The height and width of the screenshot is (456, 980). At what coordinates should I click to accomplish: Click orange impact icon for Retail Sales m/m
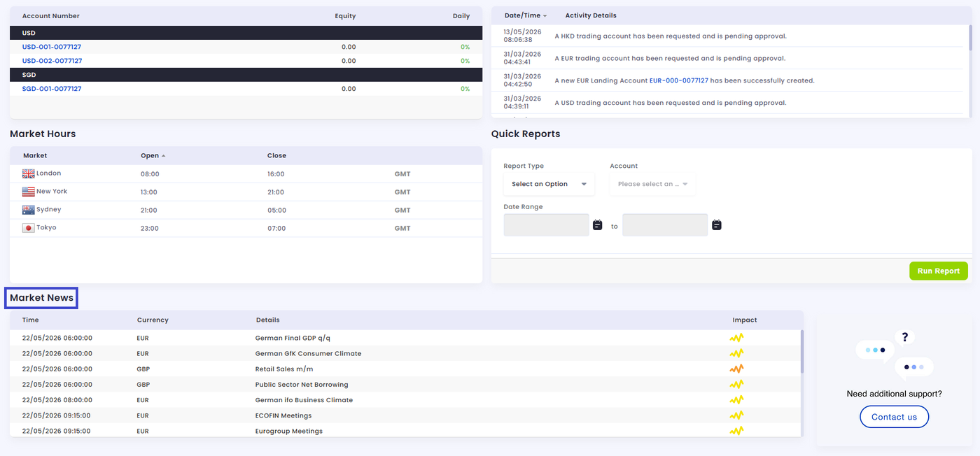(x=736, y=369)
